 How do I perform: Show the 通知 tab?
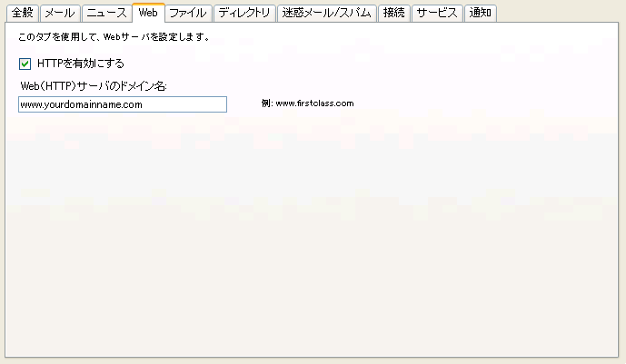[480, 13]
